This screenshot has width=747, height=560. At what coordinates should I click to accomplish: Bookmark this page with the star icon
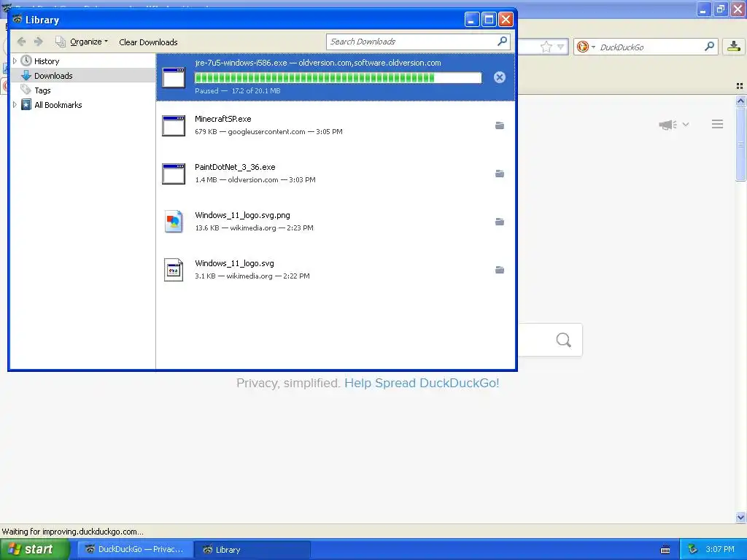[546, 47]
